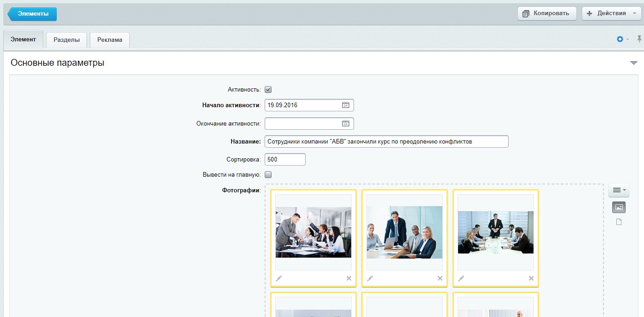Enable the Вывести на главную checkbox
The width and height of the screenshot is (644, 317).
(x=268, y=175)
